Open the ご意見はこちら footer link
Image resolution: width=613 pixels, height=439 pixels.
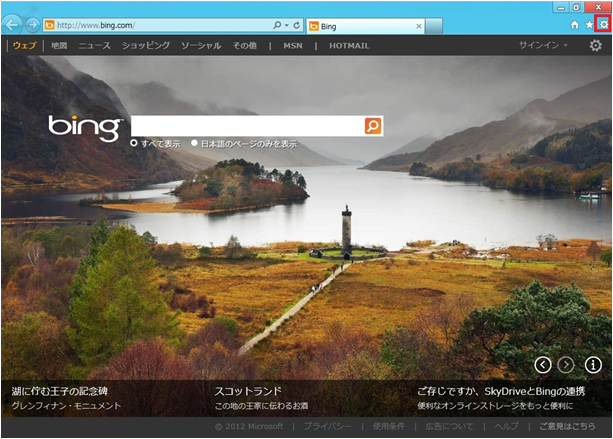click(x=567, y=426)
